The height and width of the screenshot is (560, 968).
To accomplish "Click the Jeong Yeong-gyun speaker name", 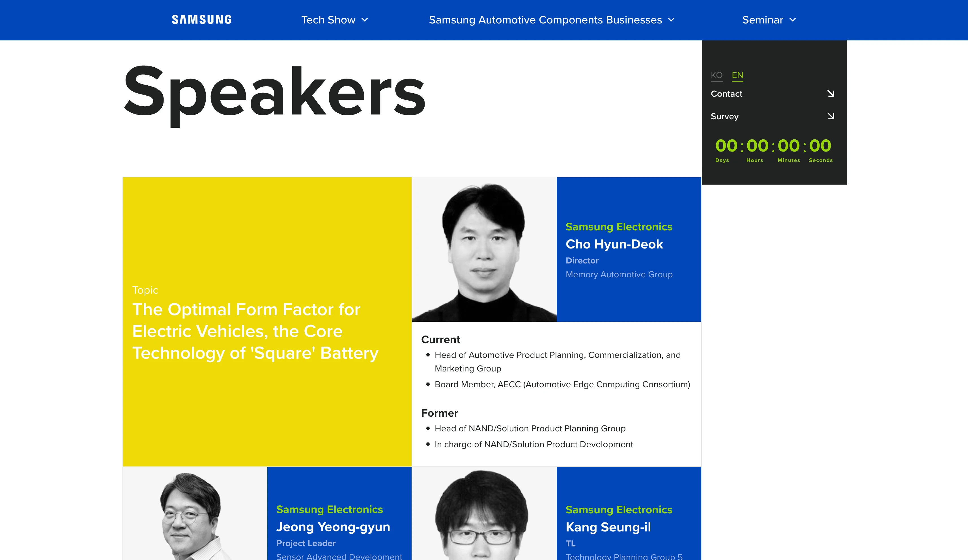I will click(333, 527).
